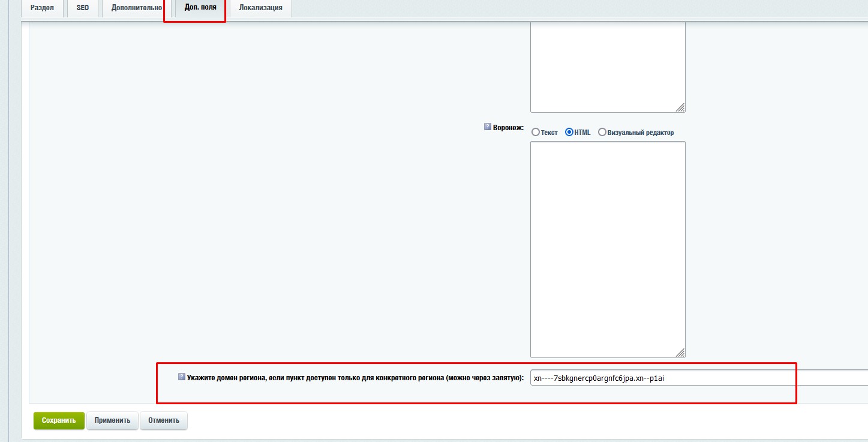Open the Раздел tab
The width and height of the screenshot is (868, 442).
[42, 8]
